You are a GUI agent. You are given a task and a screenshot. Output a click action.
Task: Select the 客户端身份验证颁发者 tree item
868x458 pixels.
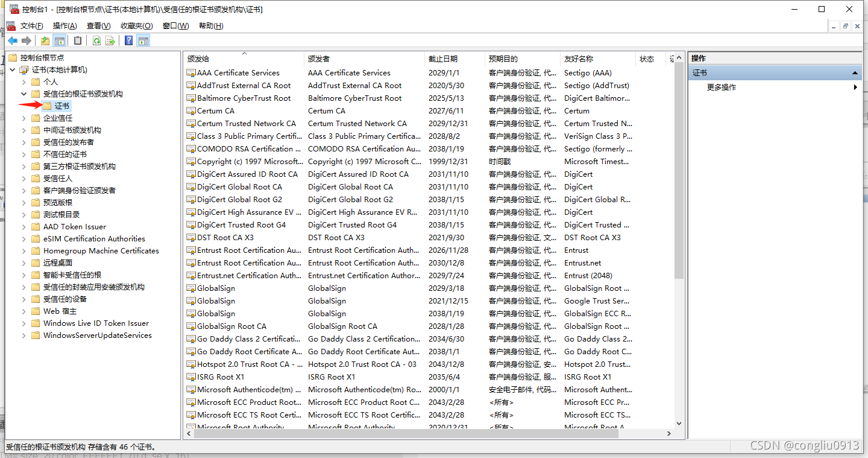coord(80,190)
